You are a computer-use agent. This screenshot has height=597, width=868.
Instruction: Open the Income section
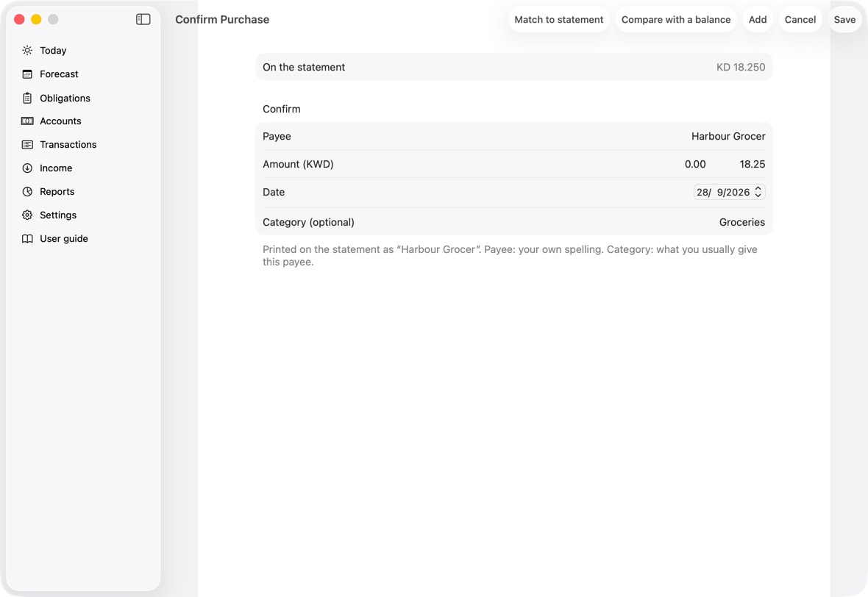coord(56,168)
